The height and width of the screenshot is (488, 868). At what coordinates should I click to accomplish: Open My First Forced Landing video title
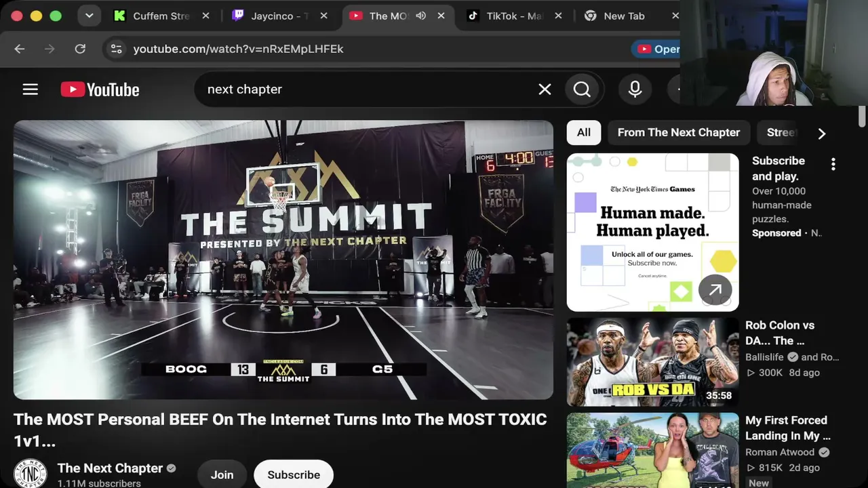(787, 428)
